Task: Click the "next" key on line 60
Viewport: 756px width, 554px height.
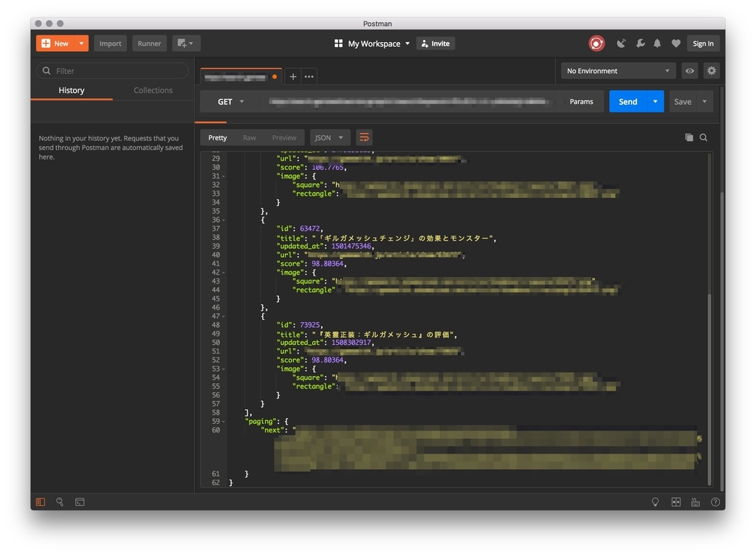Action: click(272, 430)
